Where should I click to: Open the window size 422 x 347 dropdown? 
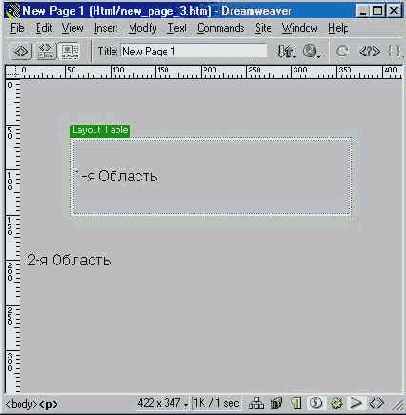tap(163, 404)
